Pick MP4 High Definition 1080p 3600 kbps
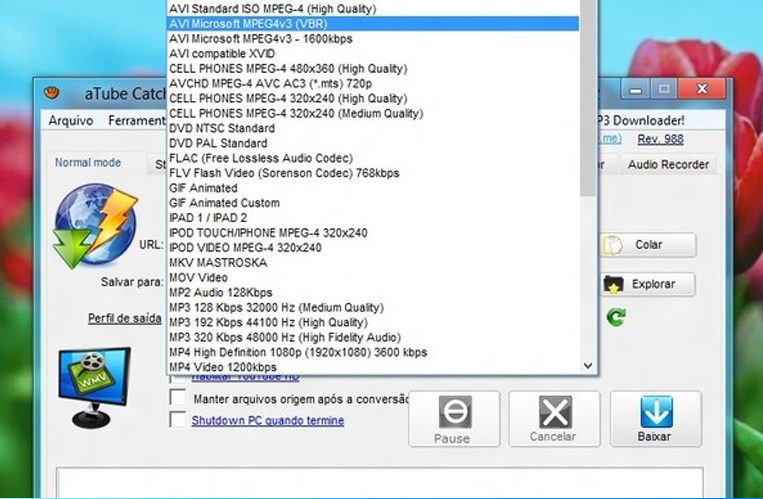The width and height of the screenshot is (763, 499). (373, 352)
